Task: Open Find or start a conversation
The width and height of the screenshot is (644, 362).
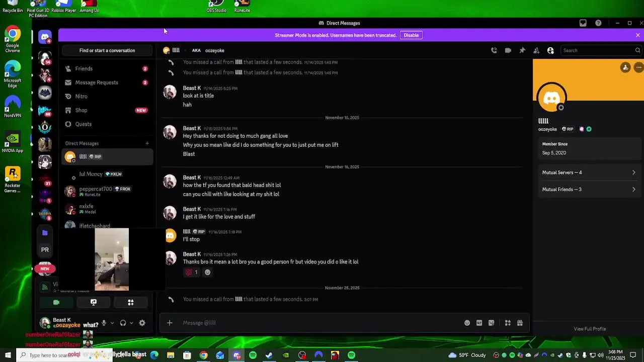Action: pos(107,50)
